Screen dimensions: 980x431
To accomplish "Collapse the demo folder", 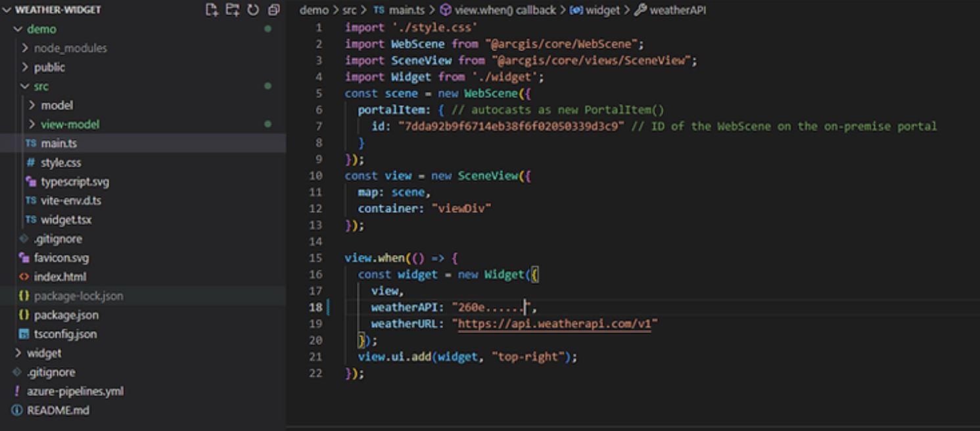I will tap(42, 29).
